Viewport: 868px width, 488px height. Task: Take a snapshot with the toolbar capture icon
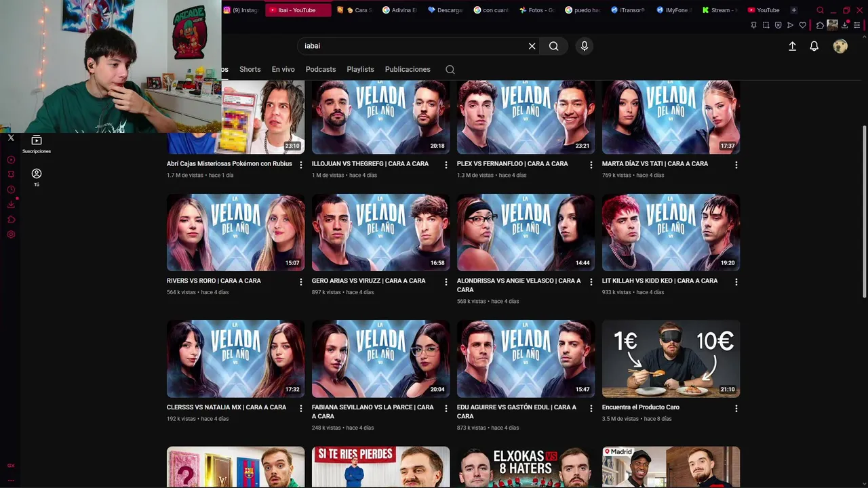[x=766, y=25]
